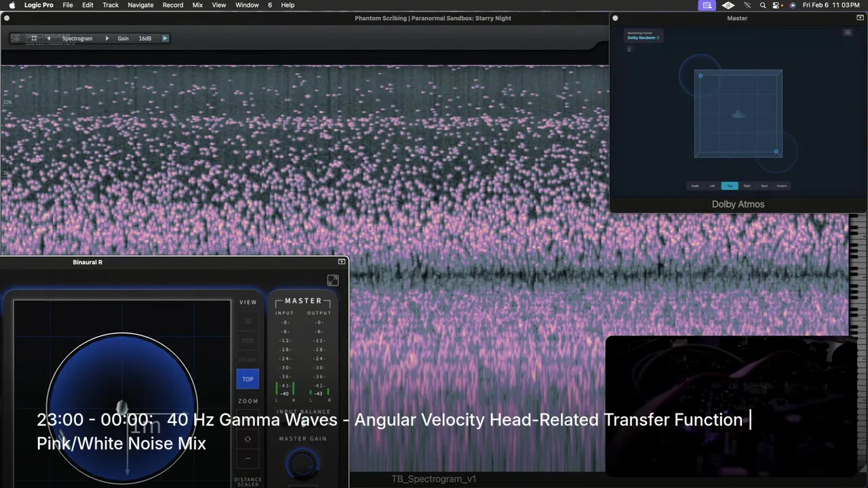Image resolution: width=868 pixels, height=488 pixels.
Task: Open the Record menu
Action: coord(173,5)
